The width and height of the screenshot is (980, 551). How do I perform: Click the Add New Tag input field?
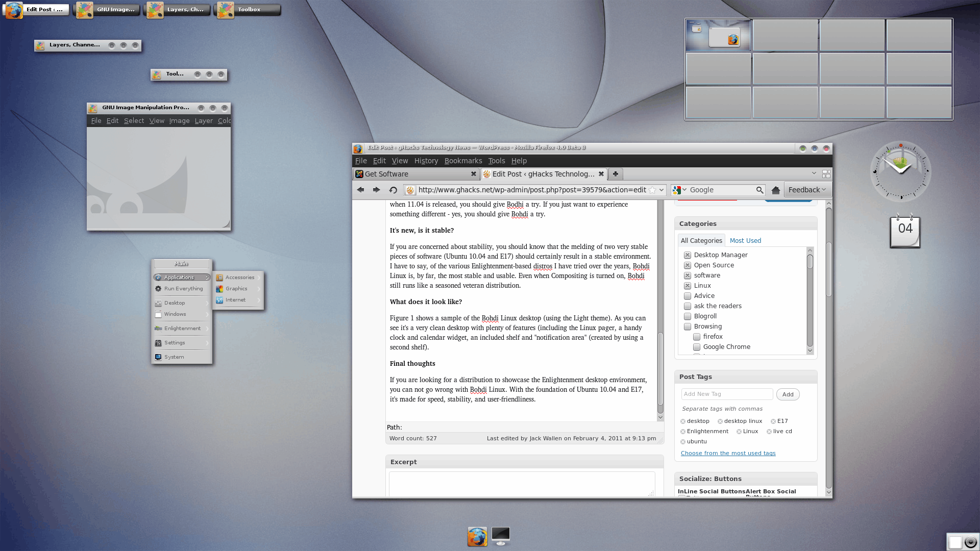tap(726, 394)
